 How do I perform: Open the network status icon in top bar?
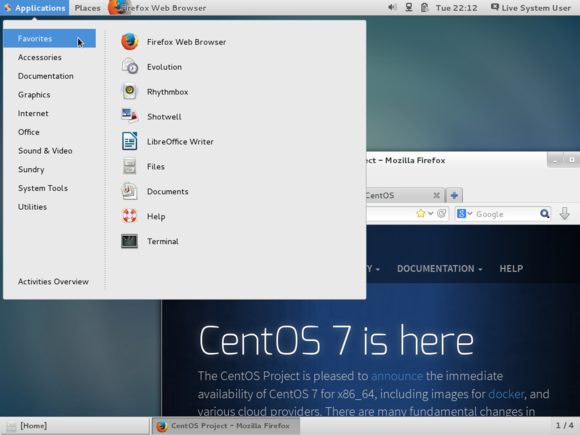pos(409,7)
